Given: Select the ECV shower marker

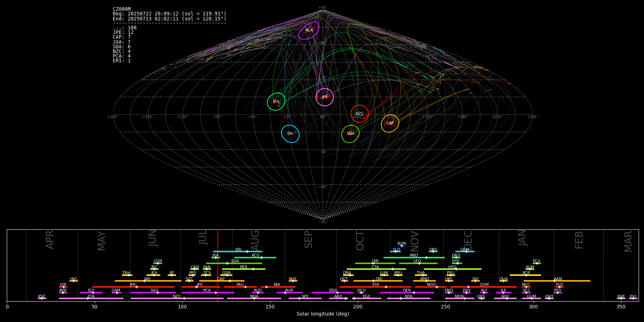Looking at the screenshot, I should point(537,263).
